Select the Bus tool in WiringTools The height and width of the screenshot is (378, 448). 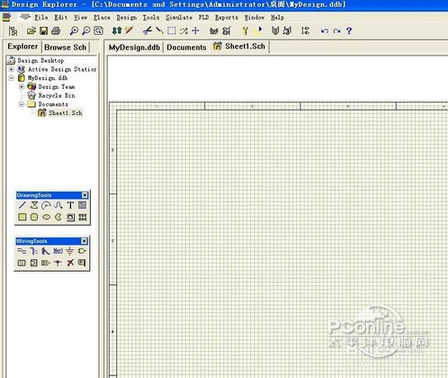(x=34, y=251)
